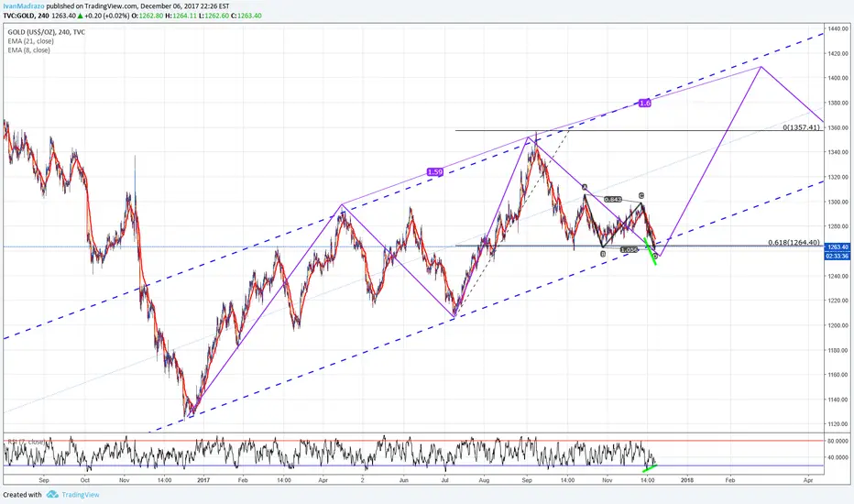
Task: Click the 1.056 pattern ratio label
Action: click(x=630, y=249)
